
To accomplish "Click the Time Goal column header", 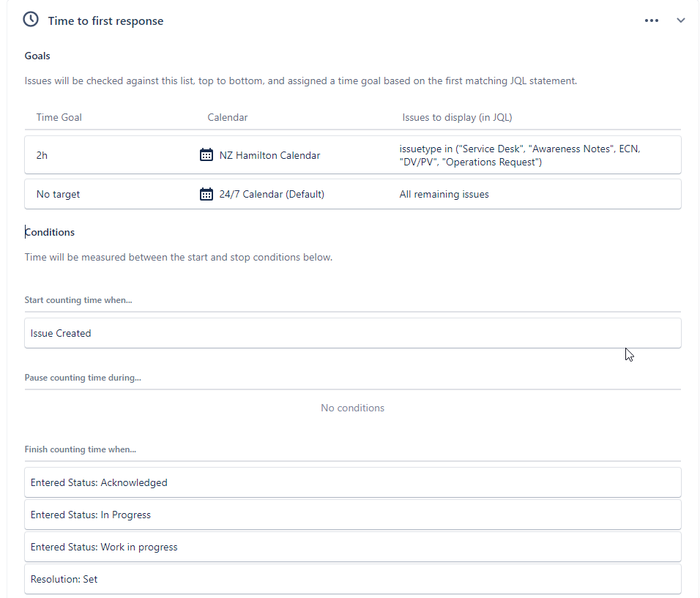I will 59,117.
